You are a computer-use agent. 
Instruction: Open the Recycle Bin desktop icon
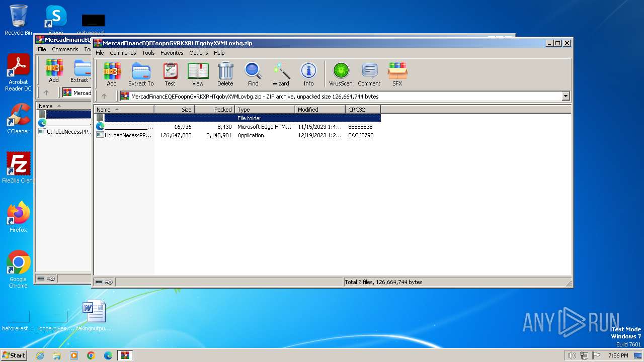[18, 20]
